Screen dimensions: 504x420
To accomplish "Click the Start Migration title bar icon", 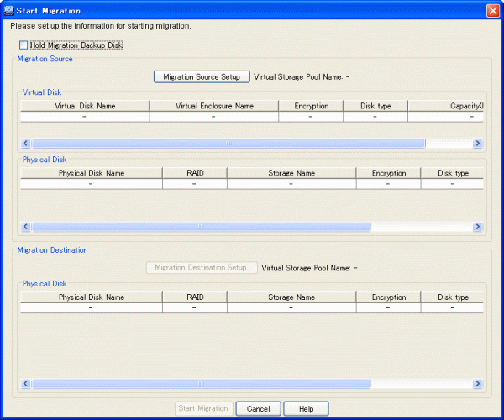I will [8, 10].
